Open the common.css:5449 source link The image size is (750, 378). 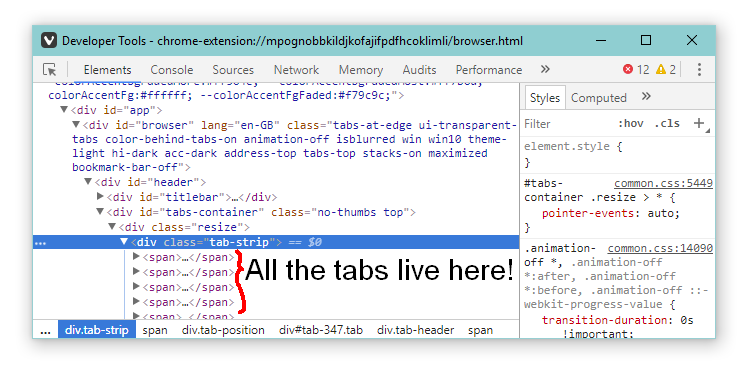[663, 183]
